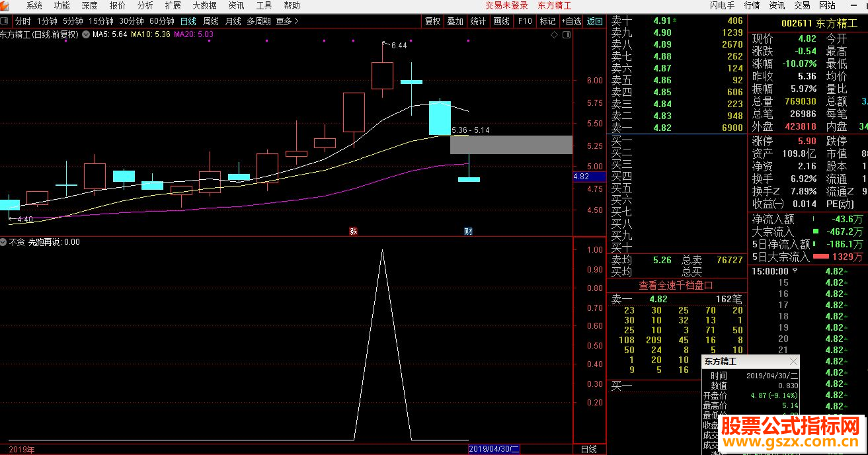Click the 统计 statistics button

(478, 21)
